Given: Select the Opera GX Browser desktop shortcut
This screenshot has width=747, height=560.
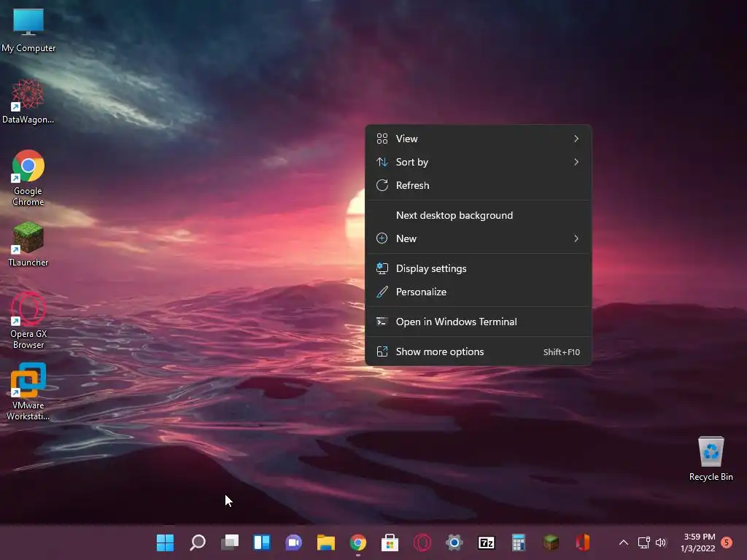Looking at the screenshot, I should [x=28, y=321].
